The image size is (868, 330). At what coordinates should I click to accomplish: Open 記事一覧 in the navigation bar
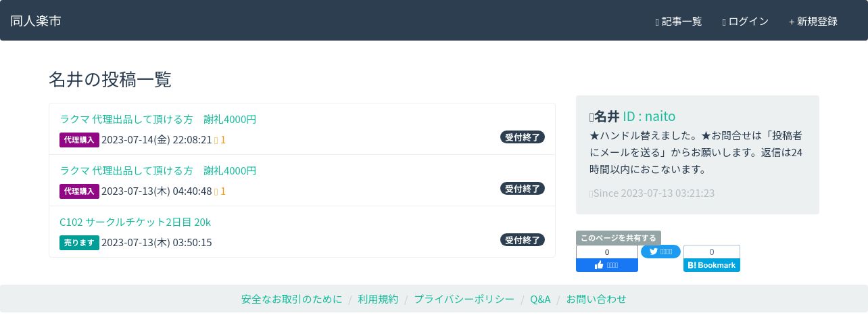pos(679,21)
